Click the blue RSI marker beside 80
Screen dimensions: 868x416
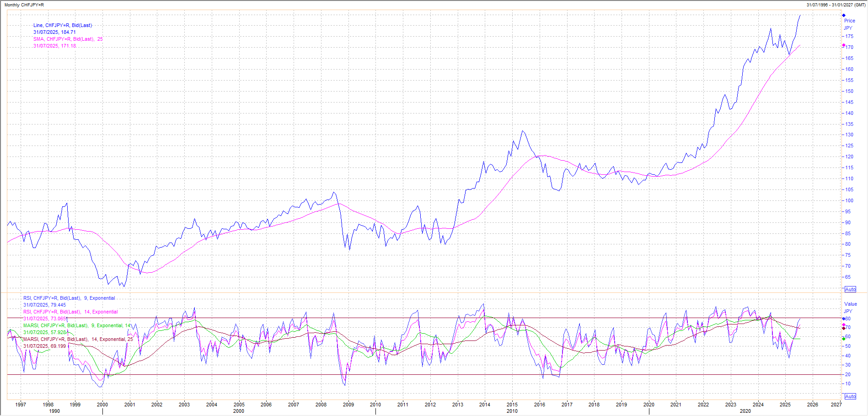[x=844, y=319]
